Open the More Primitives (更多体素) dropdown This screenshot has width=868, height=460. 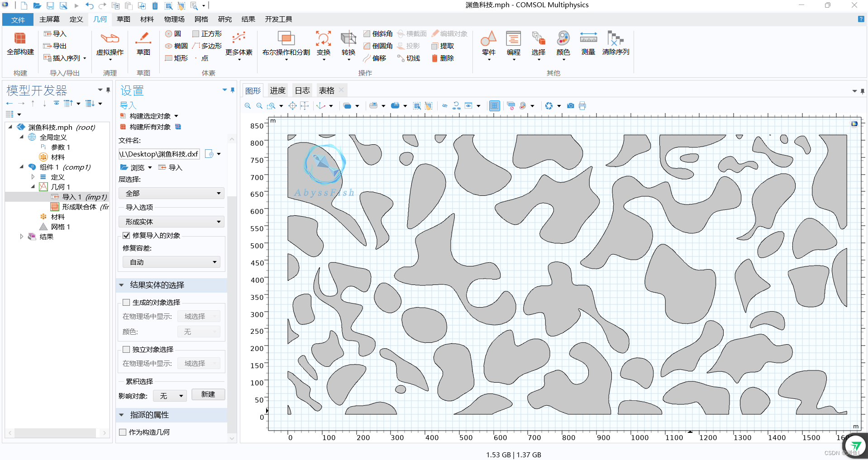(239, 44)
